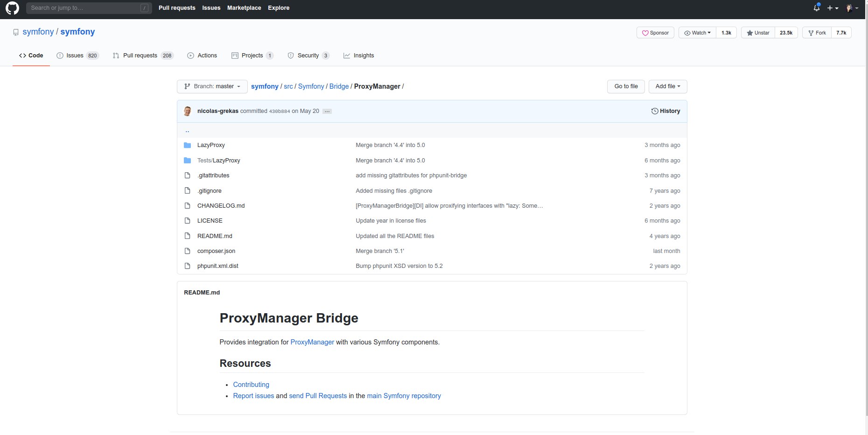Switch to the Issues tab
This screenshot has height=435, width=868.
coord(77,56)
